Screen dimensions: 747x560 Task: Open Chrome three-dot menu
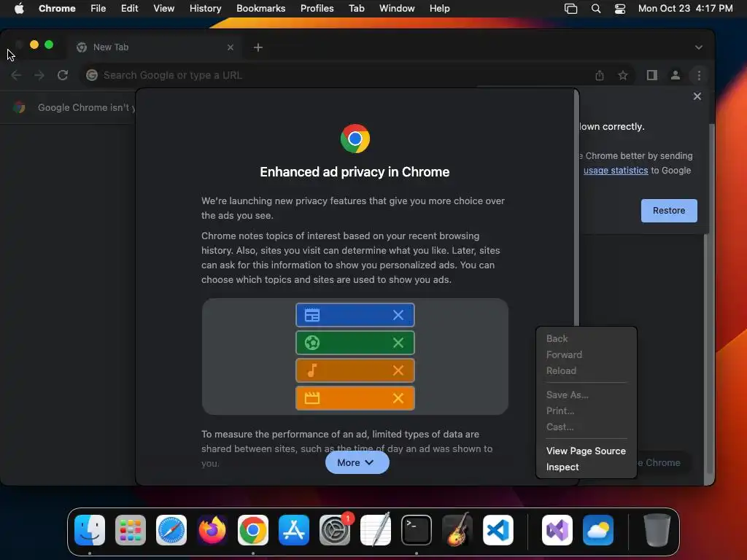(699, 75)
